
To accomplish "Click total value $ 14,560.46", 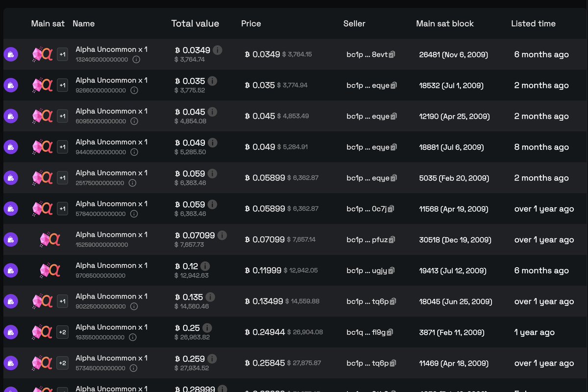I will tap(192, 306).
